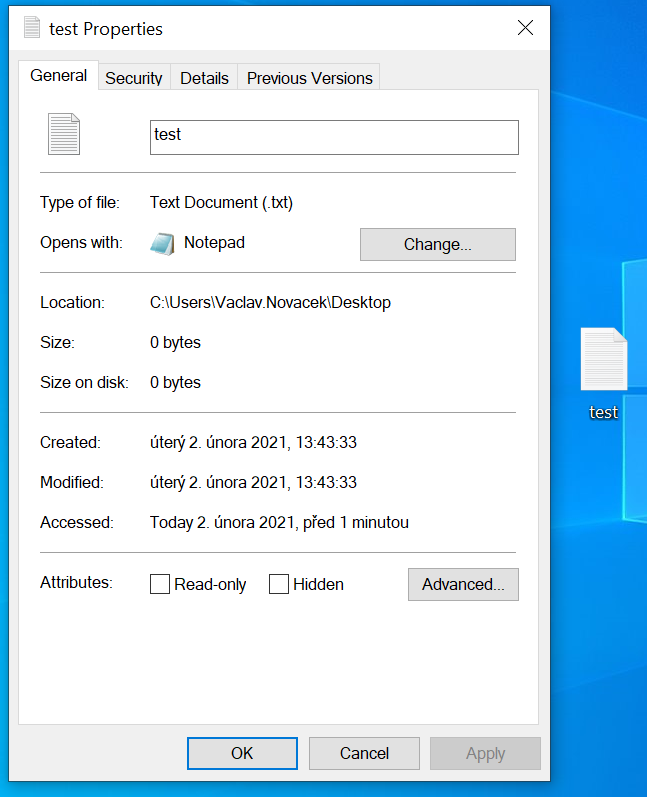
Task: Click the location path C:\Users\Vaclav.Novacek\Desktop
Action: pyautogui.click(x=270, y=302)
